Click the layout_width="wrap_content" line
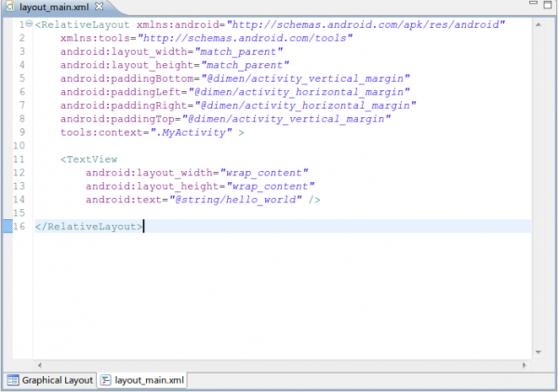Screen dimensions: 558x392 click(197, 173)
